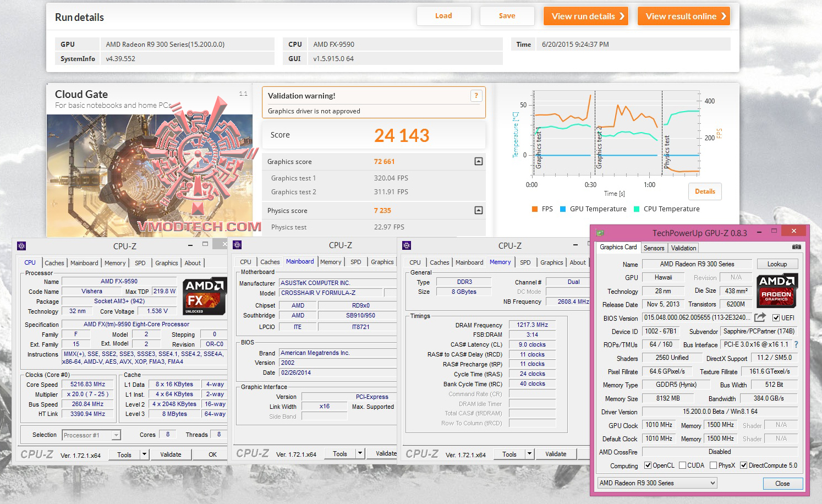Click the Physics score value 7 235
The image size is (822, 504).
[x=382, y=210]
